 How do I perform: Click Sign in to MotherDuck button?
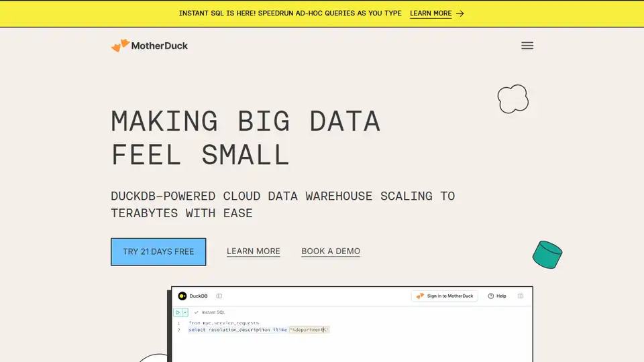pyautogui.click(x=445, y=296)
